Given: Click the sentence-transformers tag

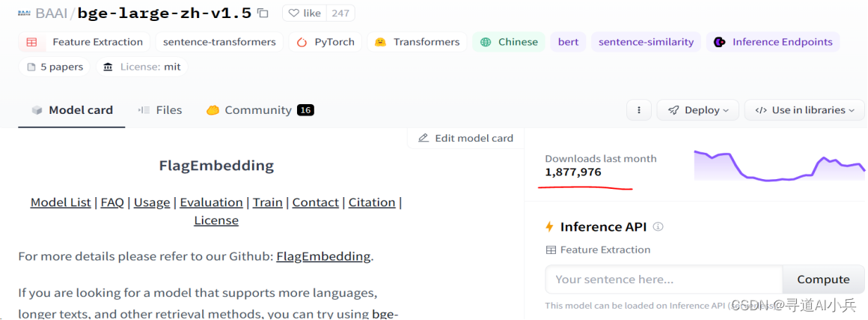Looking at the screenshot, I should (x=219, y=42).
